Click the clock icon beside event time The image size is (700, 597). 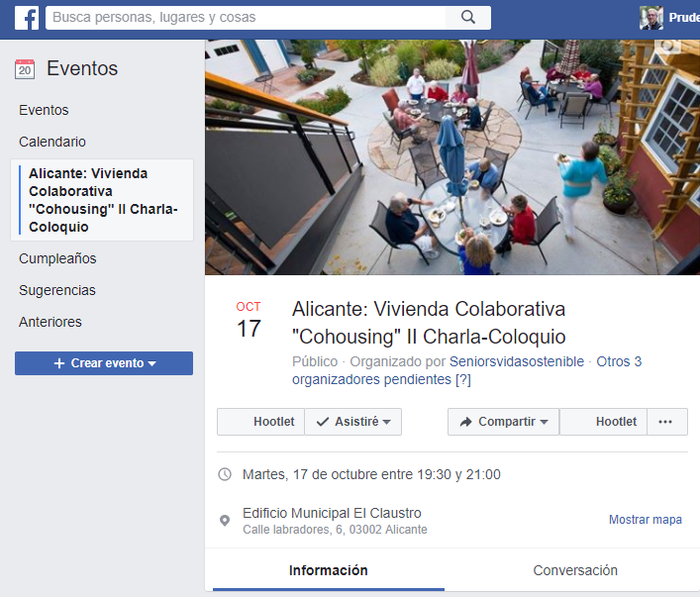click(225, 474)
